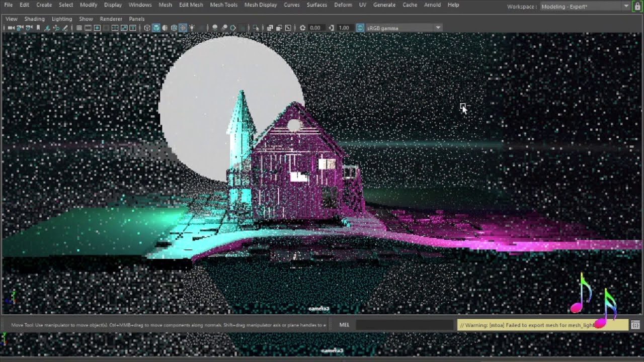Toggle the view transform color management icon
Screen dimensions: 644x362
click(x=360, y=28)
